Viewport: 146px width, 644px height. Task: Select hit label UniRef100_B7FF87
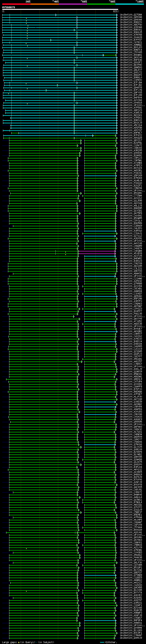click(x=131, y=40)
